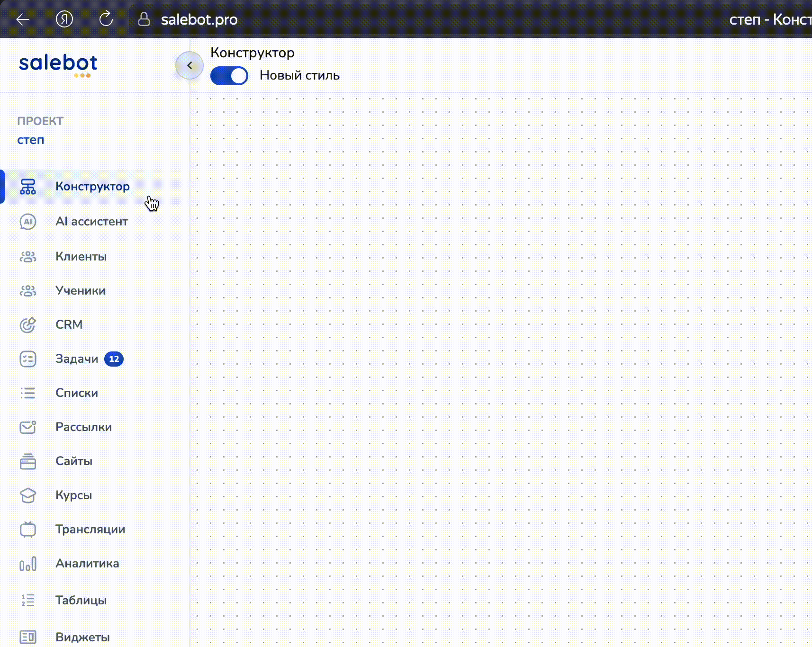Screen dimensions: 812x647
Task: Select the Таблицы menu entry
Action: pyautogui.click(x=81, y=601)
